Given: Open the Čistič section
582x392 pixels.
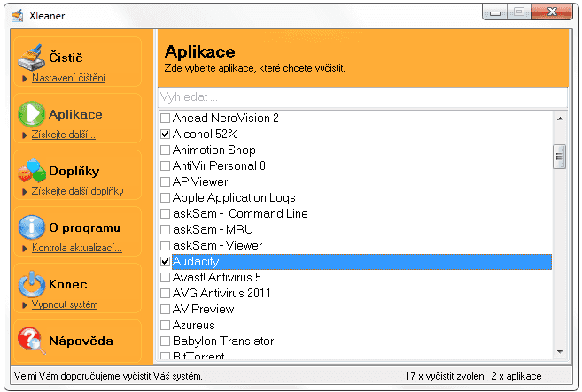Looking at the screenshot, I should (66, 58).
